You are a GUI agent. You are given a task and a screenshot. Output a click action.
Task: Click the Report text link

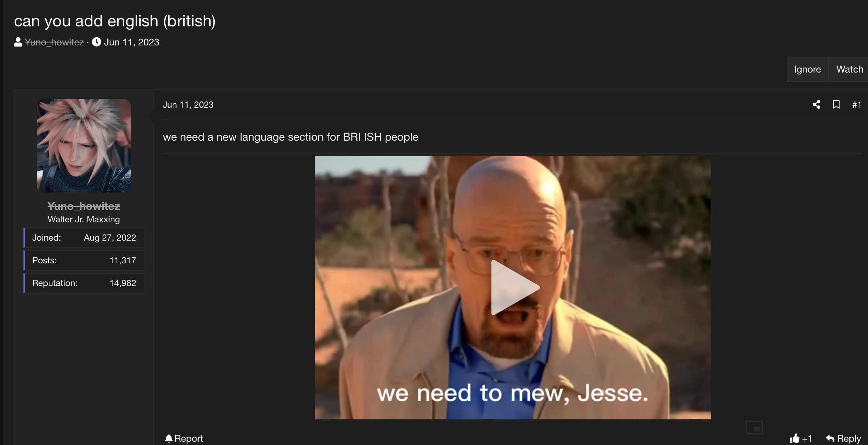click(189, 438)
